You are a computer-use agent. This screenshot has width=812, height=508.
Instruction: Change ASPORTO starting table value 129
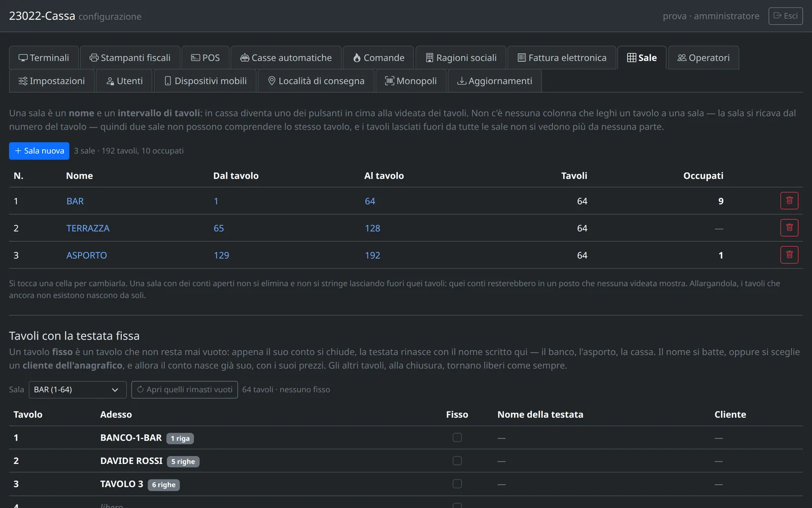click(221, 256)
